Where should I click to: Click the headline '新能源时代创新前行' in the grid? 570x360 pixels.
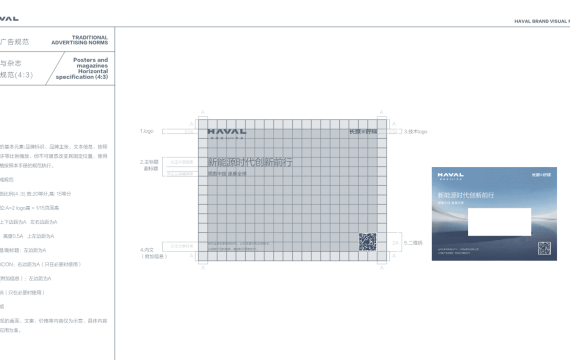(250, 162)
